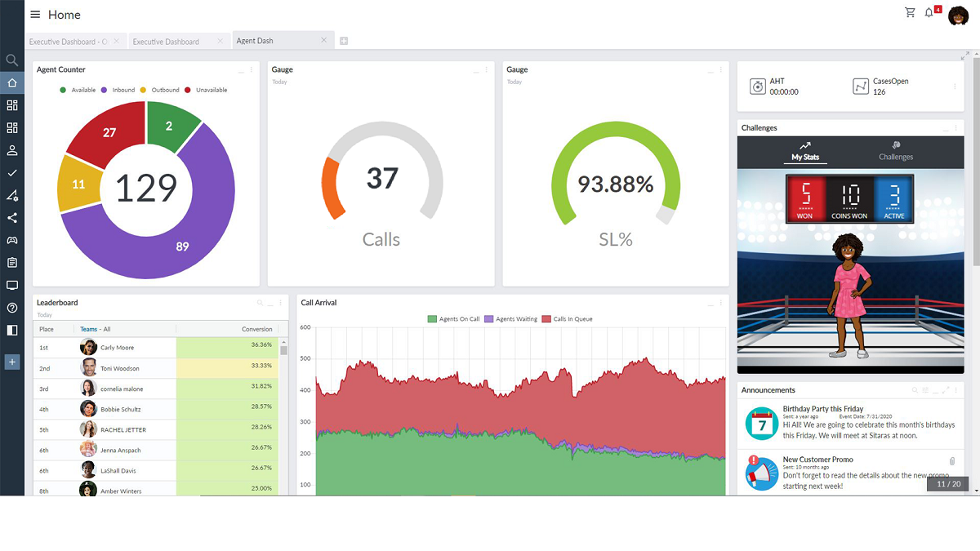
Task: Switch to the Executive Dashboard tab
Action: (x=166, y=41)
